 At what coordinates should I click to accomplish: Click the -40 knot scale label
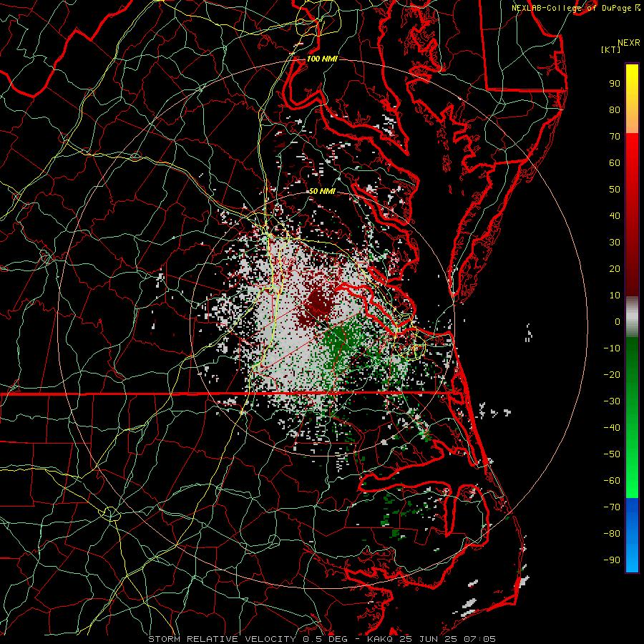coord(612,428)
